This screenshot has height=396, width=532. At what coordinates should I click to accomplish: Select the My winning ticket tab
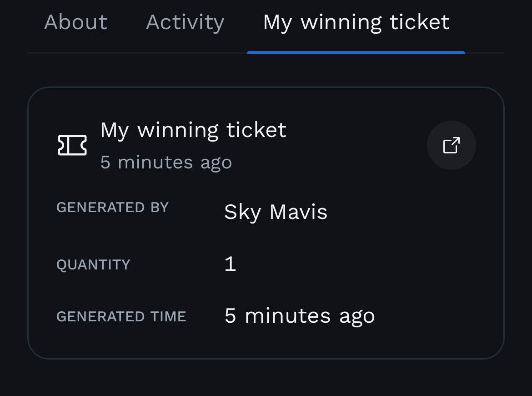[x=356, y=22]
